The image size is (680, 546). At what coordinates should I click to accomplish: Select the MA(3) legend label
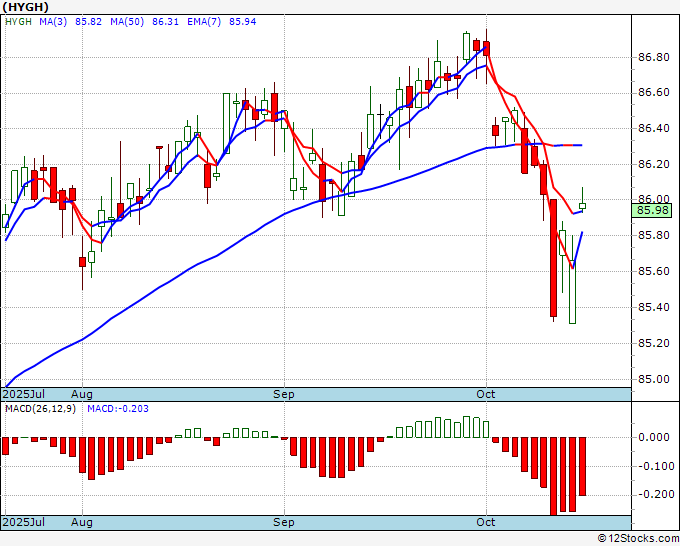coord(53,22)
